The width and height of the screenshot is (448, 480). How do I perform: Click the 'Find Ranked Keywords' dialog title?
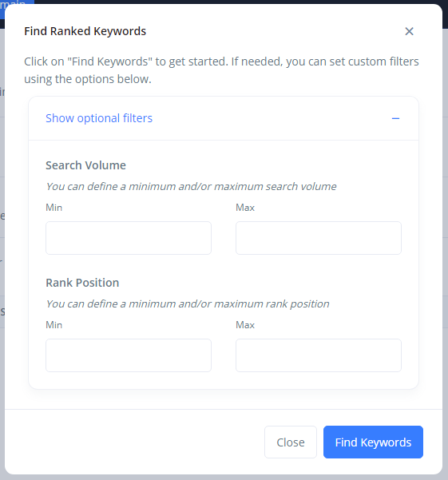click(x=85, y=31)
